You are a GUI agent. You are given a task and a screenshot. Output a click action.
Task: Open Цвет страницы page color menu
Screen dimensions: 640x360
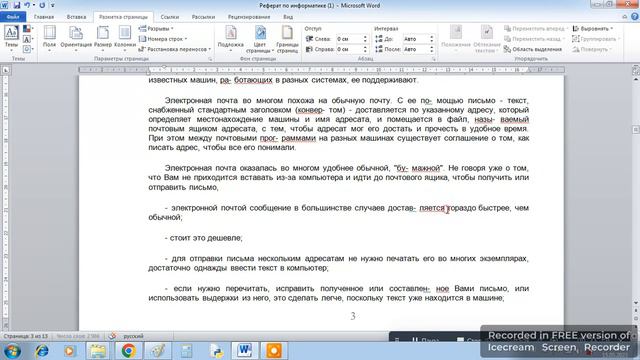click(260, 39)
